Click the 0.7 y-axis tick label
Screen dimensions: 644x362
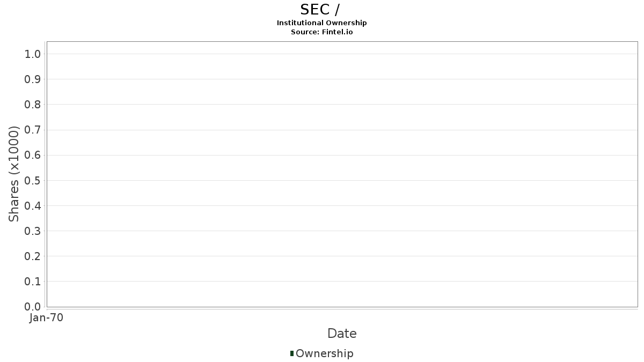click(x=33, y=130)
